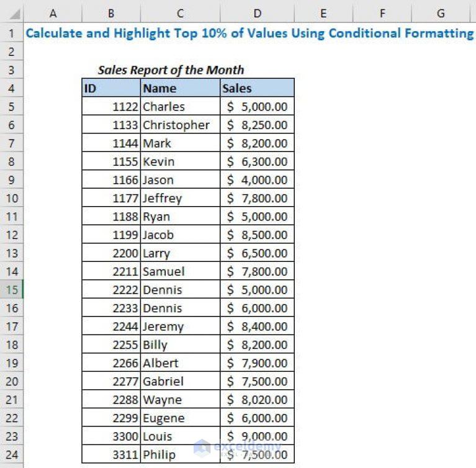Select the 'Charles' name cell
This screenshot has height=468, width=476.
click(x=181, y=106)
